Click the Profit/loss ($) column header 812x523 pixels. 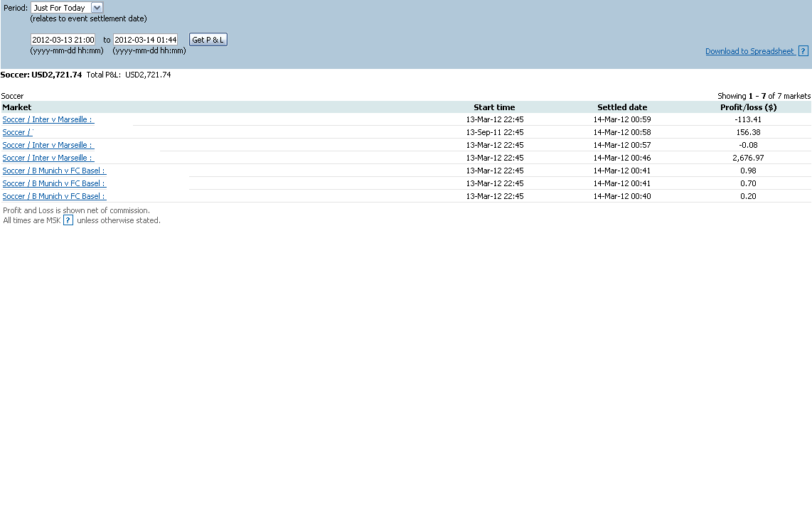pos(748,107)
